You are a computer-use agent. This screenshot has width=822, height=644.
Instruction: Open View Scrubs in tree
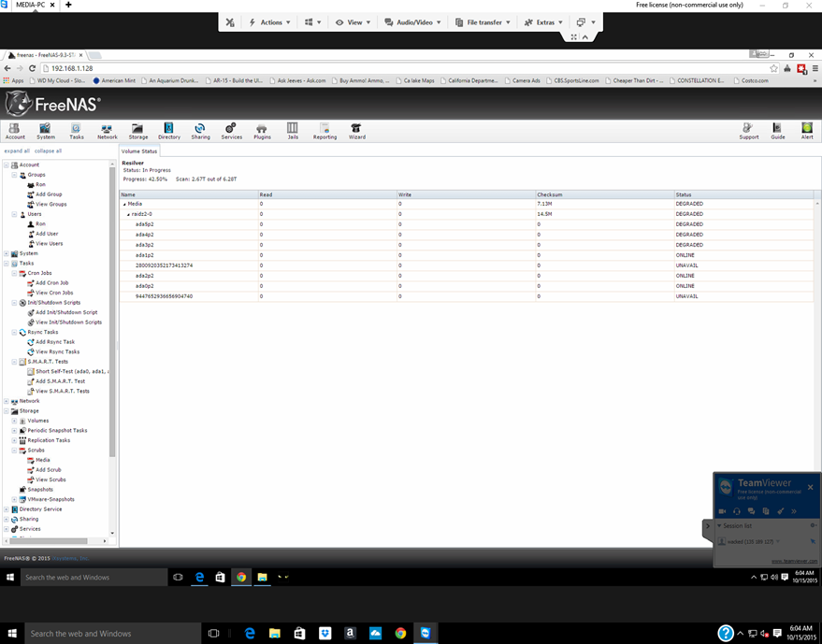coord(50,479)
